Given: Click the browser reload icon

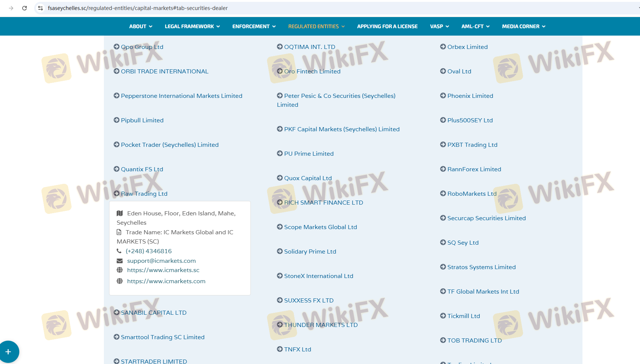Looking at the screenshot, I should (24, 8).
